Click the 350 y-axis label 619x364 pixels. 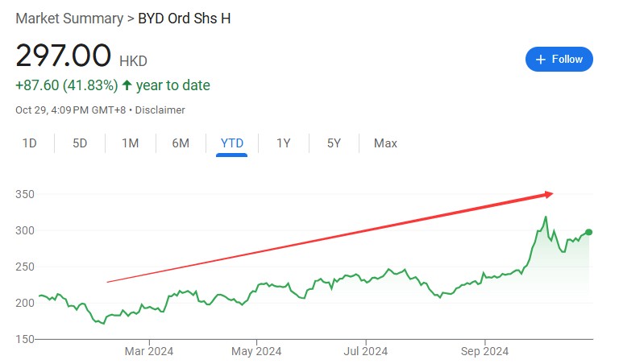point(27,195)
